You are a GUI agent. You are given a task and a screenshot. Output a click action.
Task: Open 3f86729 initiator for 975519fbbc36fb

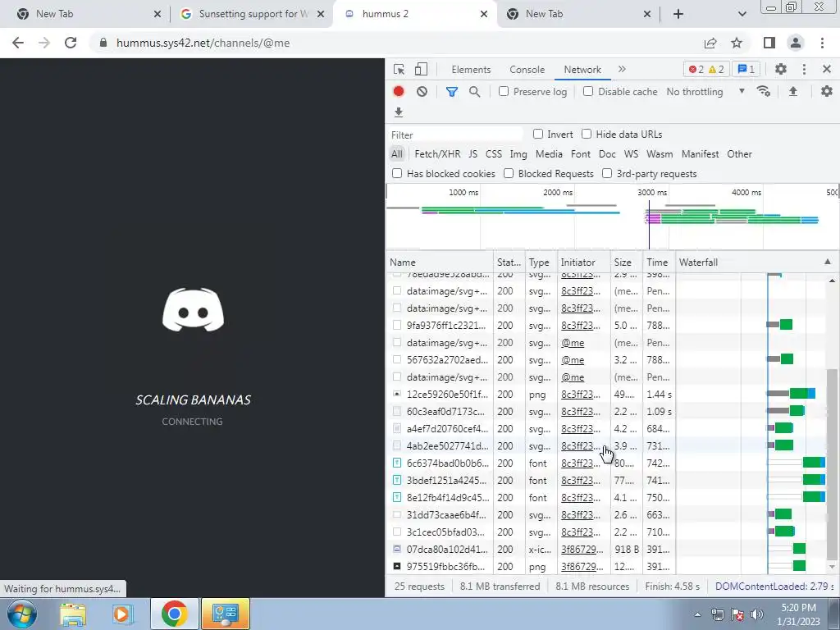click(x=582, y=566)
